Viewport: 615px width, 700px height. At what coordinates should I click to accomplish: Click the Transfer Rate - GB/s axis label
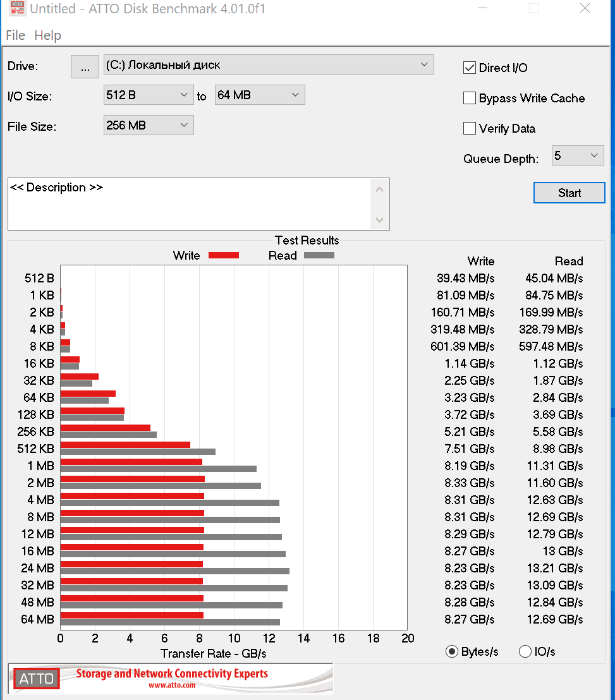[214, 654]
